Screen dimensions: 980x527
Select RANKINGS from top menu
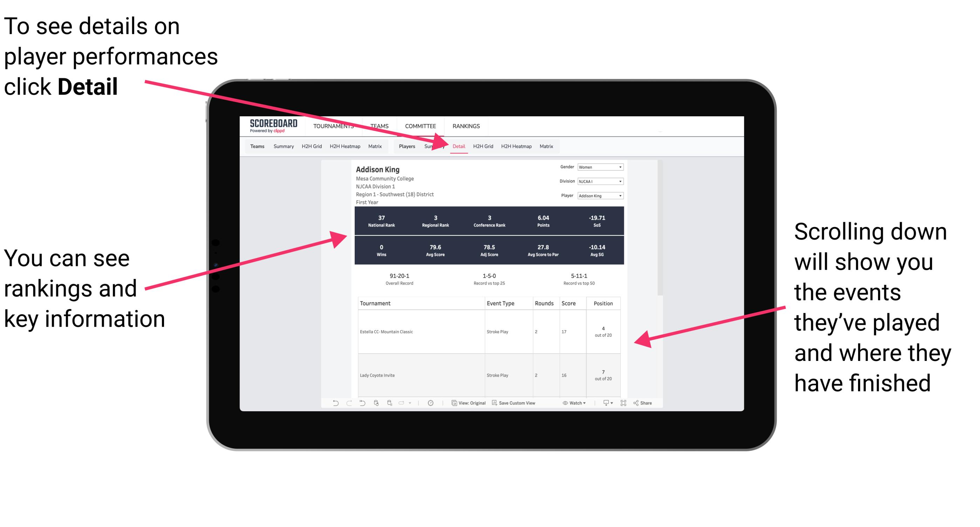point(465,126)
